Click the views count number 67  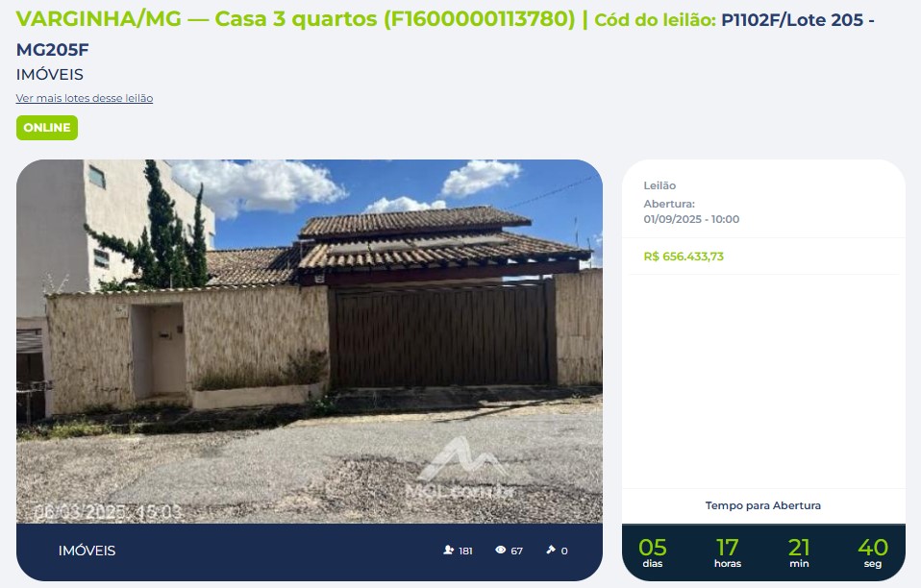click(517, 551)
